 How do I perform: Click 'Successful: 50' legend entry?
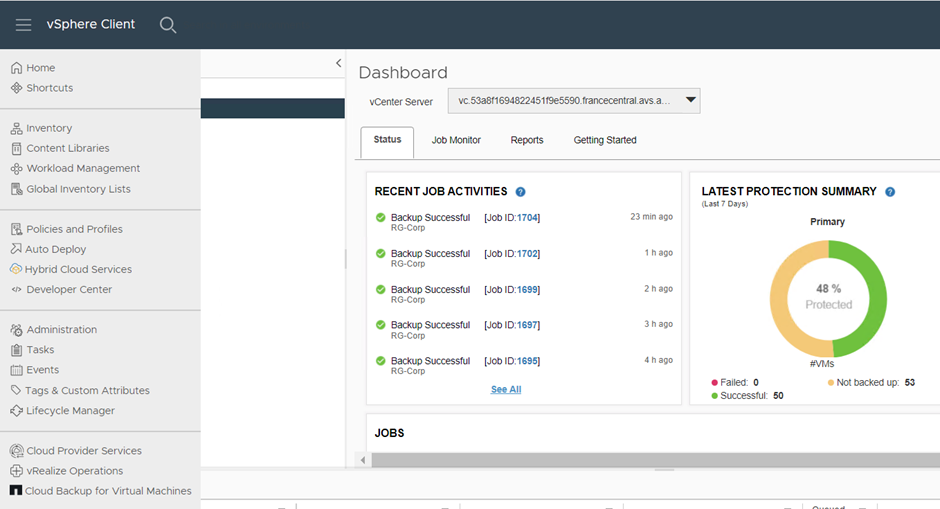click(748, 396)
